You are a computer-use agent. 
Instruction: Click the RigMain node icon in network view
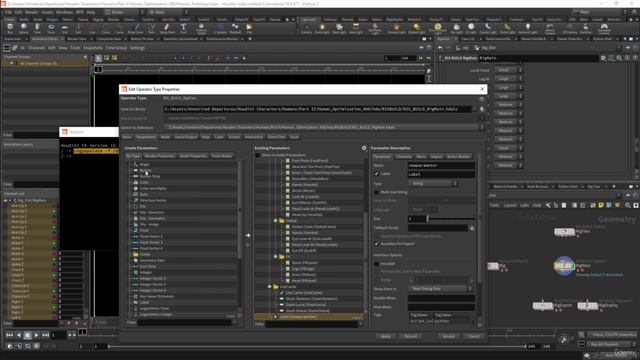[x=564, y=266]
